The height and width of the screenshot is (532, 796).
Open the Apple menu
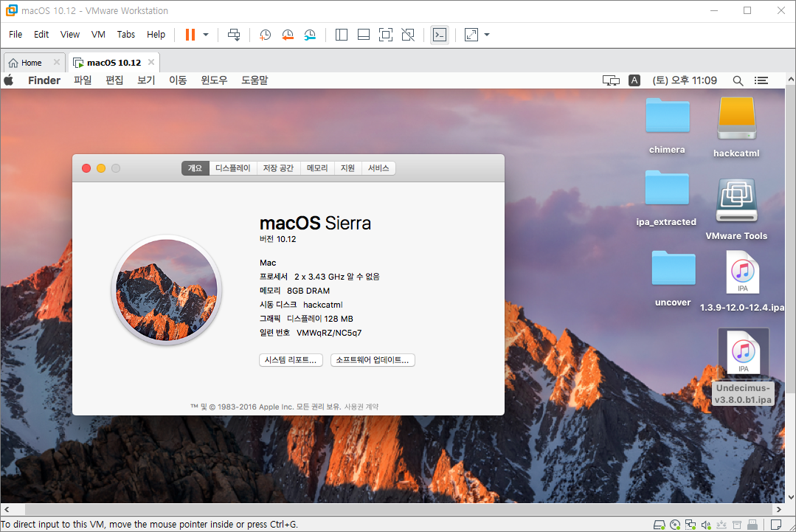coord(9,80)
